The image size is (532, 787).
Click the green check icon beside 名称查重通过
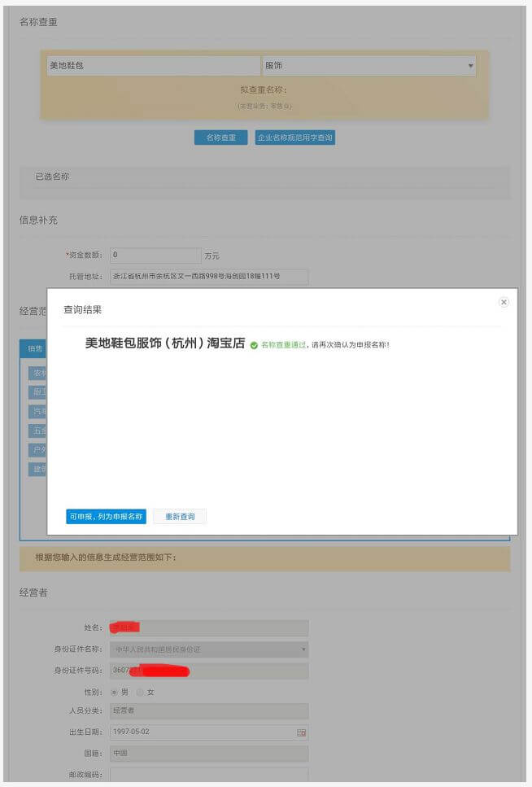click(x=254, y=345)
